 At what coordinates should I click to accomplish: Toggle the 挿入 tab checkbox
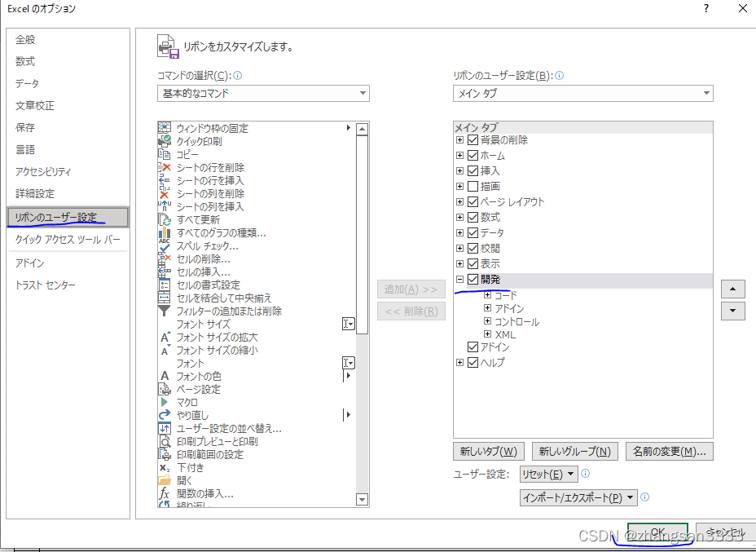coord(472,170)
